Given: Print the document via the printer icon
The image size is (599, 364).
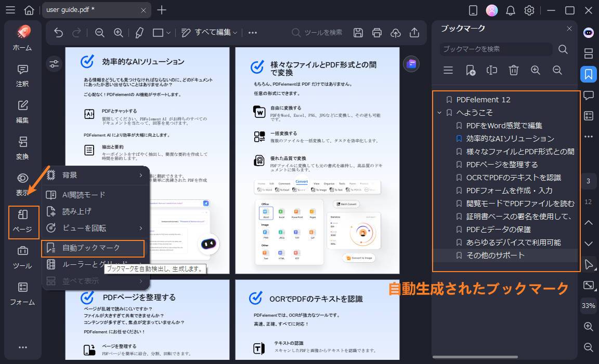Looking at the screenshot, I should pyautogui.click(x=376, y=32).
